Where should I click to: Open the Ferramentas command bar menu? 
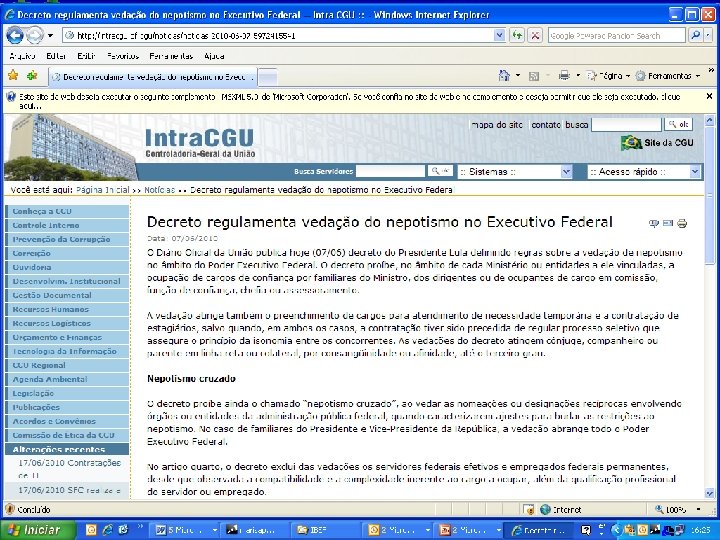[x=668, y=76]
